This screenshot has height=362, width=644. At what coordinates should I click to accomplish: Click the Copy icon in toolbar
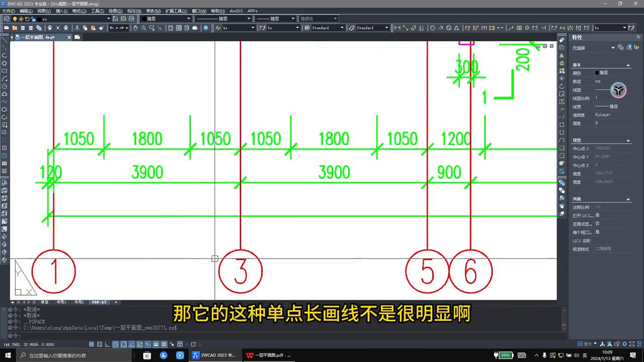85,28
